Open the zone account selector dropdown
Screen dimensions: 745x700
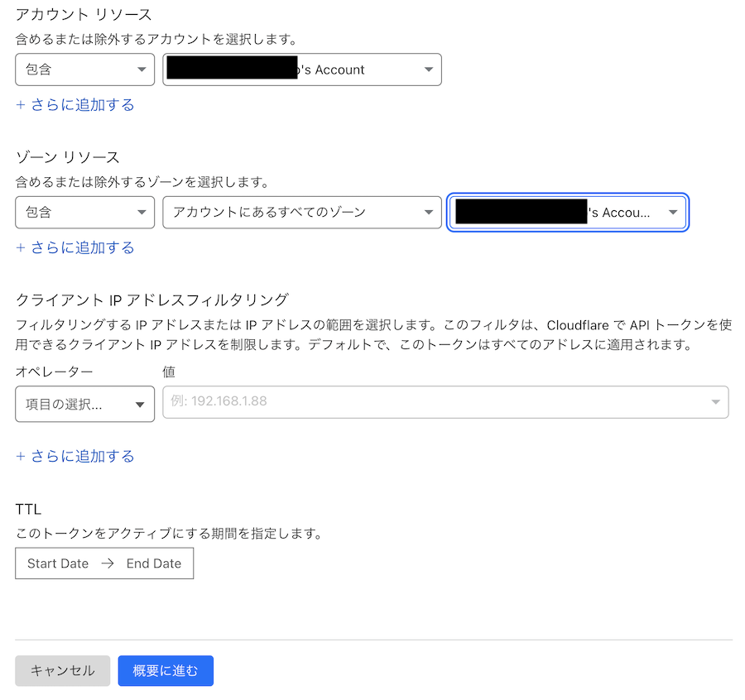(567, 213)
